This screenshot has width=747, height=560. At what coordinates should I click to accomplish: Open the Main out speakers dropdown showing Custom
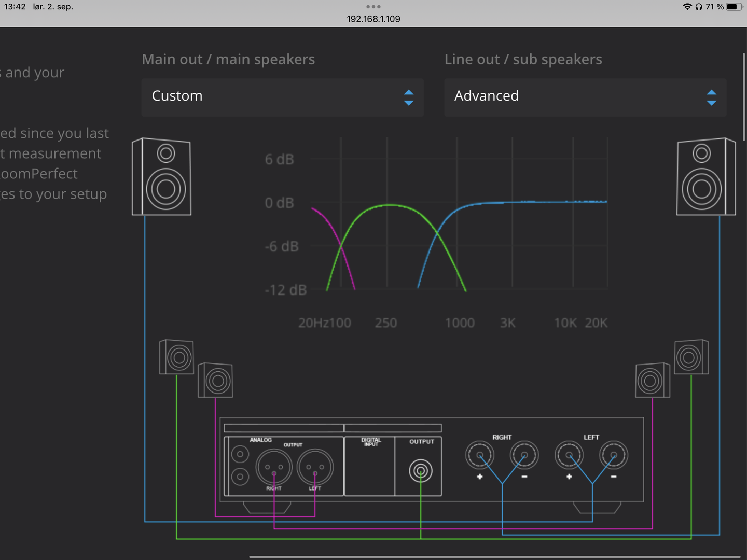pos(283,97)
